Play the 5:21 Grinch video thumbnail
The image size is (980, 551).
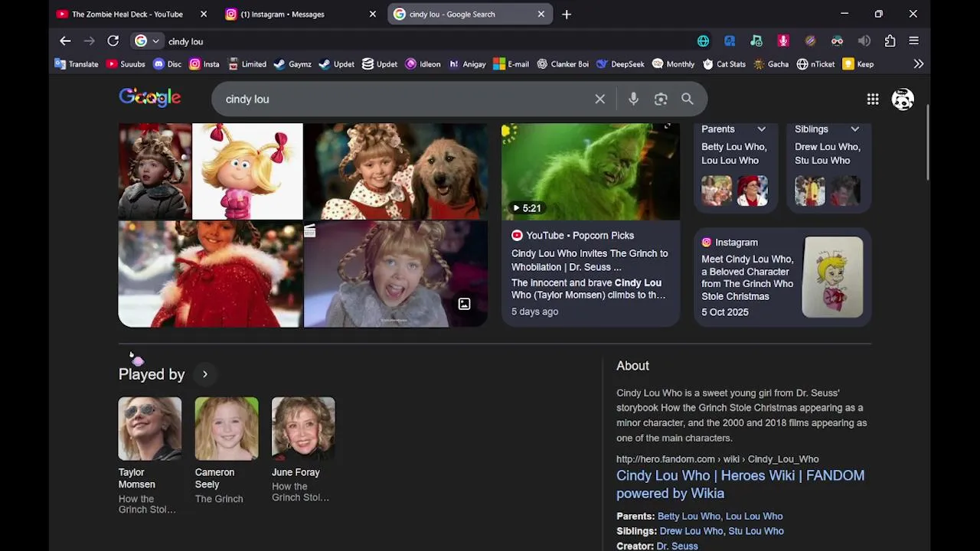590,171
